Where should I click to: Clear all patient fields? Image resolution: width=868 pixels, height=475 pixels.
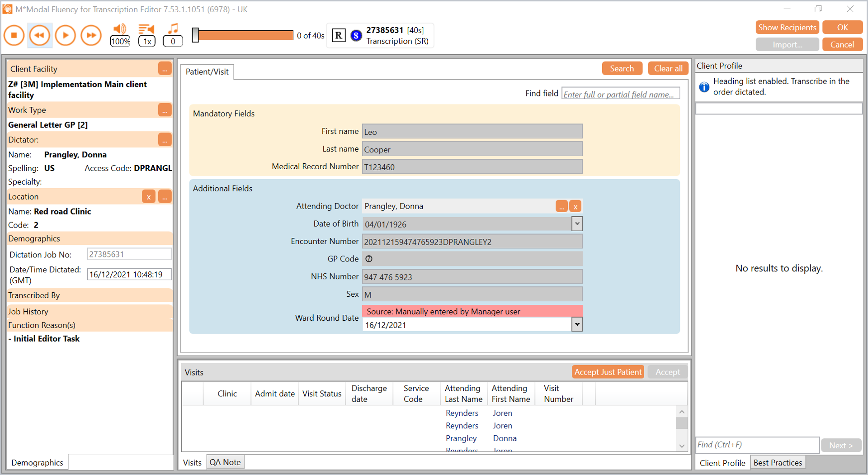668,69
